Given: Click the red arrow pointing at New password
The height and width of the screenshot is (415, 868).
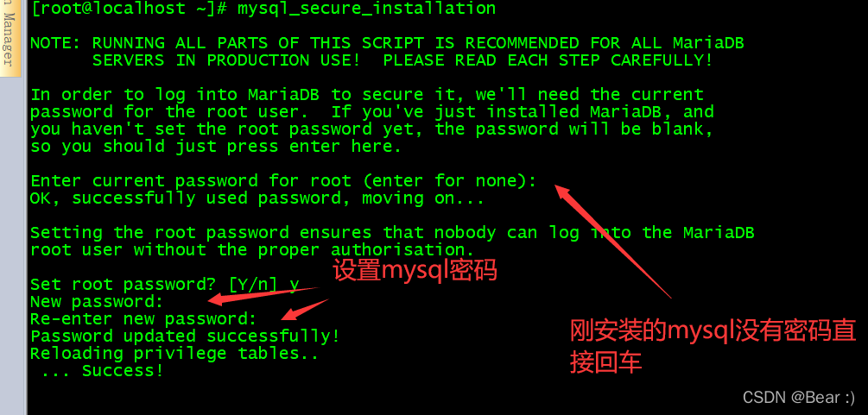Looking at the screenshot, I should coord(263,296).
